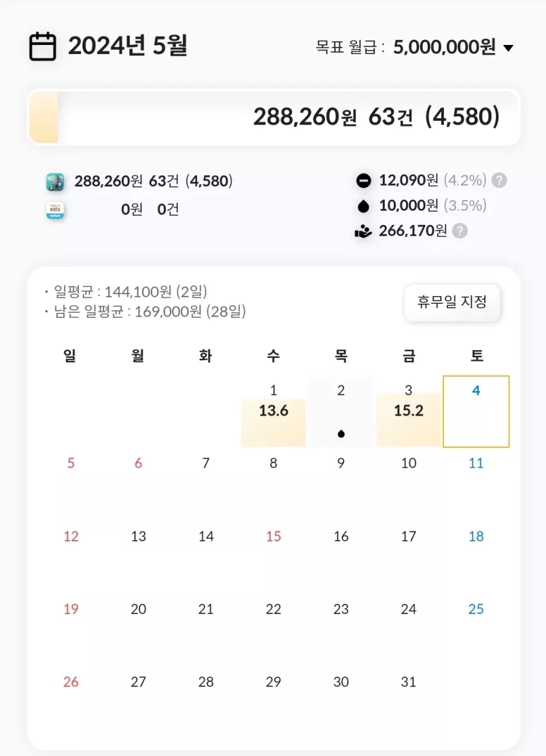The width and height of the screenshot is (546, 756).
Task: Open help icon next to 12,090원
Action: pos(499,180)
